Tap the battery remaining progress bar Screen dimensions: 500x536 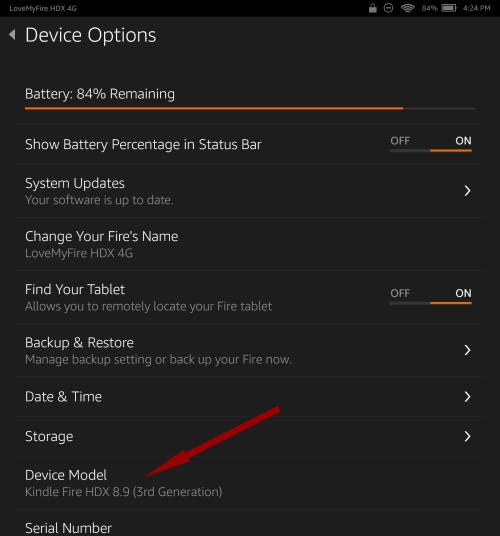click(250, 108)
